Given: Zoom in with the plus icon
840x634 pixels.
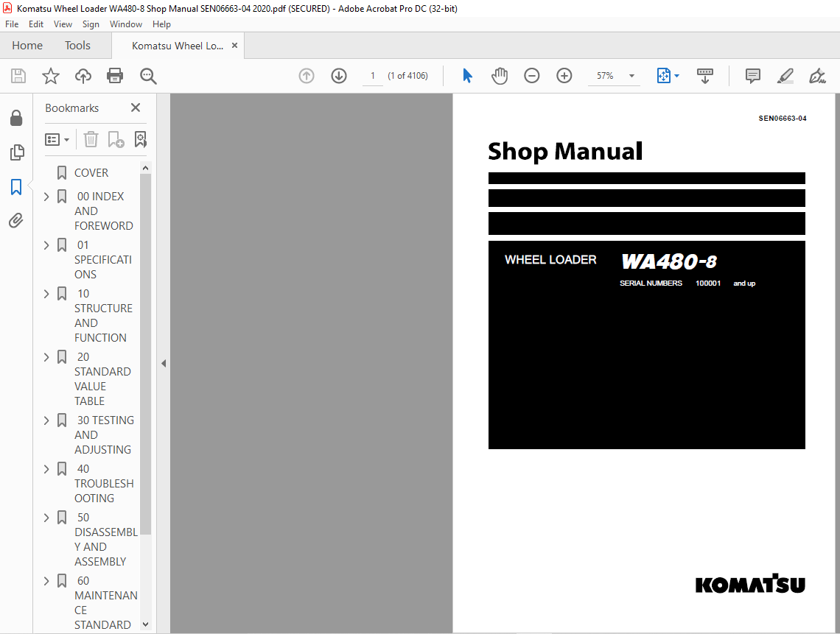Looking at the screenshot, I should click(564, 76).
